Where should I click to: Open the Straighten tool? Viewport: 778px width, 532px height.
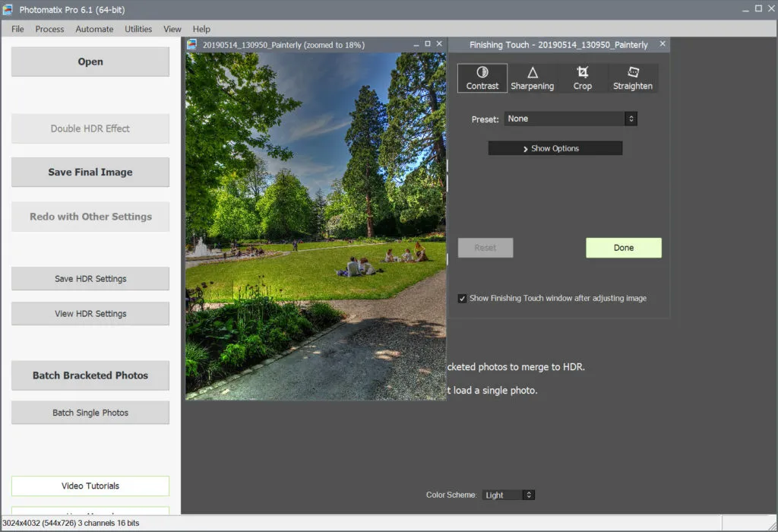tap(633, 78)
